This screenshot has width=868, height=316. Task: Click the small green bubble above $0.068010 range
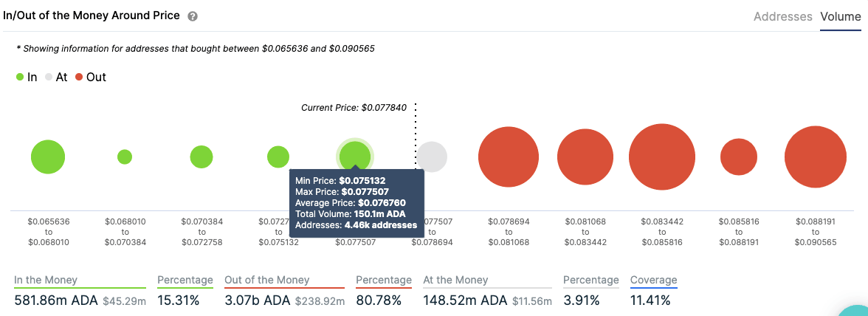pos(125,157)
